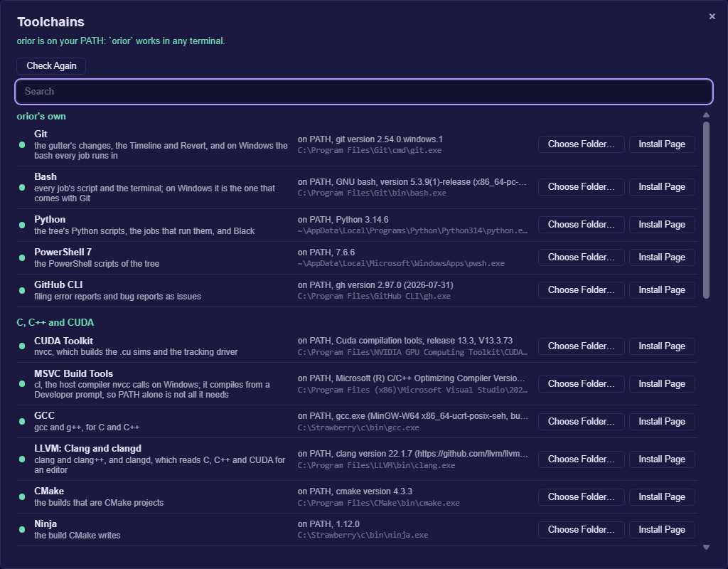Click Choose Folder for CMake
Viewport: 728px width, 569px height.
point(581,497)
